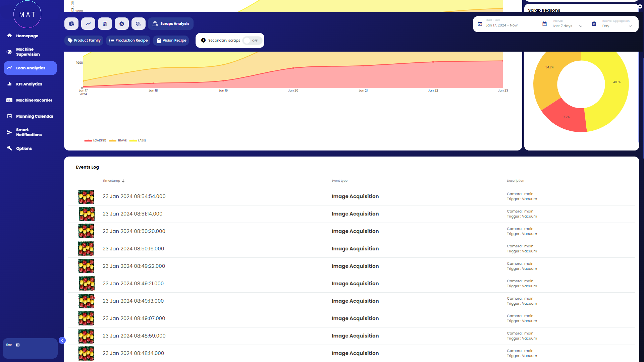Open the QR code grid view
Screen dimensions: 644x362
click(105, 24)
